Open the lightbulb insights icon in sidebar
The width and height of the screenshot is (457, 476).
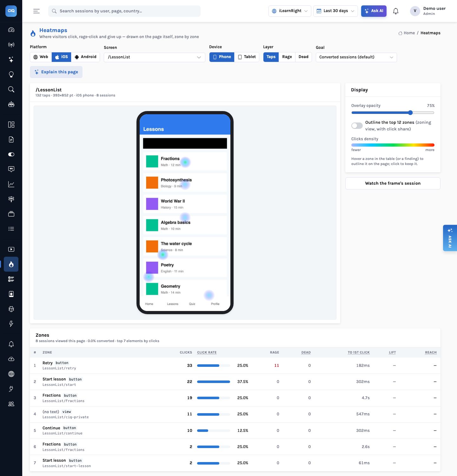11,75
